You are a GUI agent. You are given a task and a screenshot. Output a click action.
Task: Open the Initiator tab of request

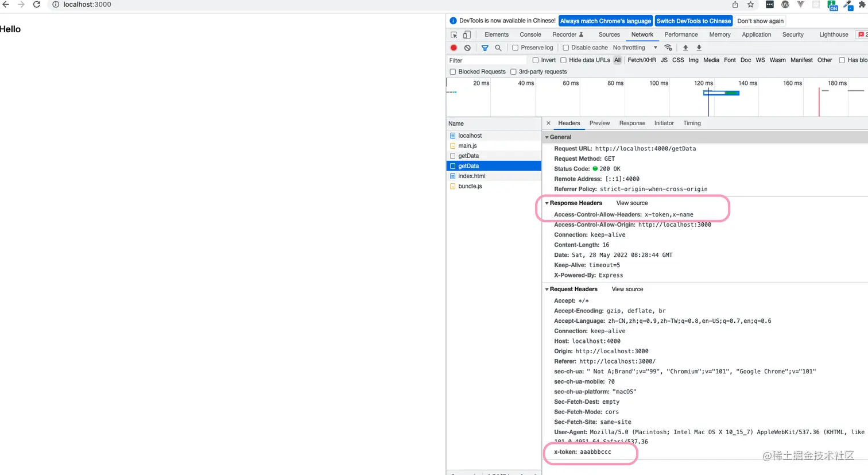click(664, 123)
